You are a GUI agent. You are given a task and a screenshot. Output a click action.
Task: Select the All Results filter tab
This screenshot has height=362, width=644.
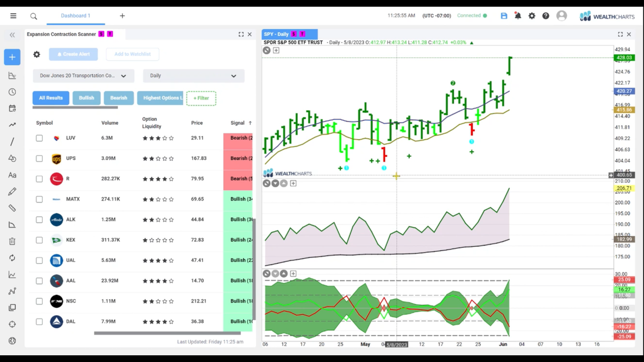(51, 98)
